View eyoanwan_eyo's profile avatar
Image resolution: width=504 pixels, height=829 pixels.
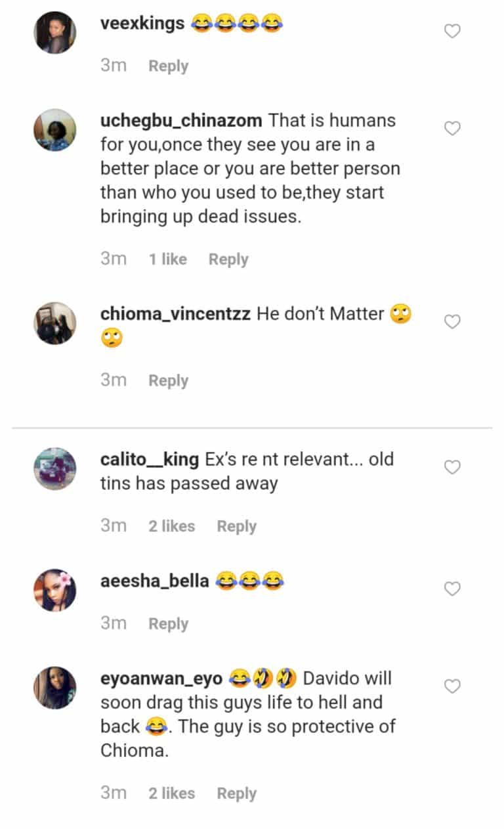[55, 687]
